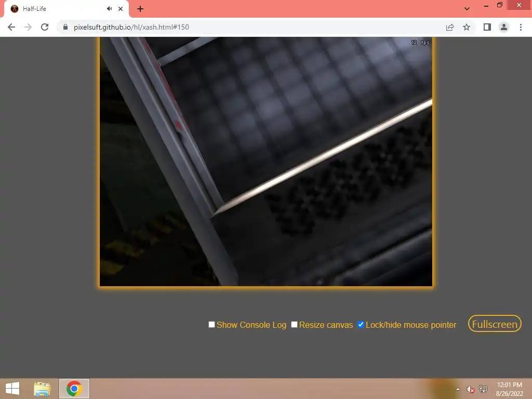532x399 pixels.
Task: Reload the Half-Life page
Action: 45,27
